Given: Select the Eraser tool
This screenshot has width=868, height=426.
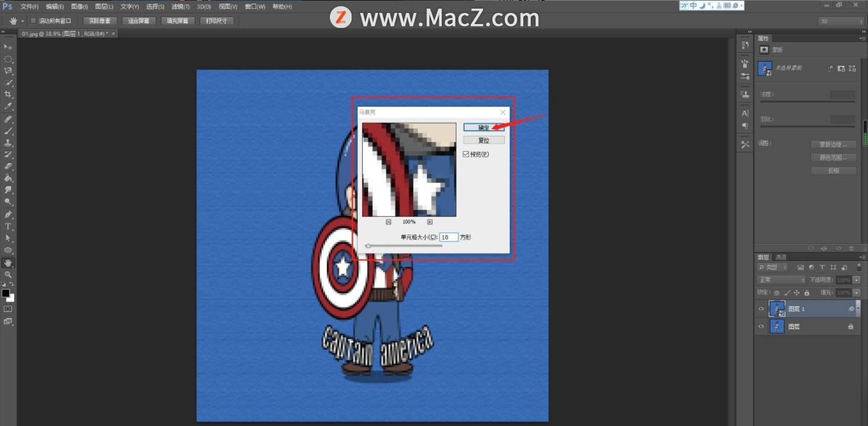Looking at the screenshot, I should [8, 166].
